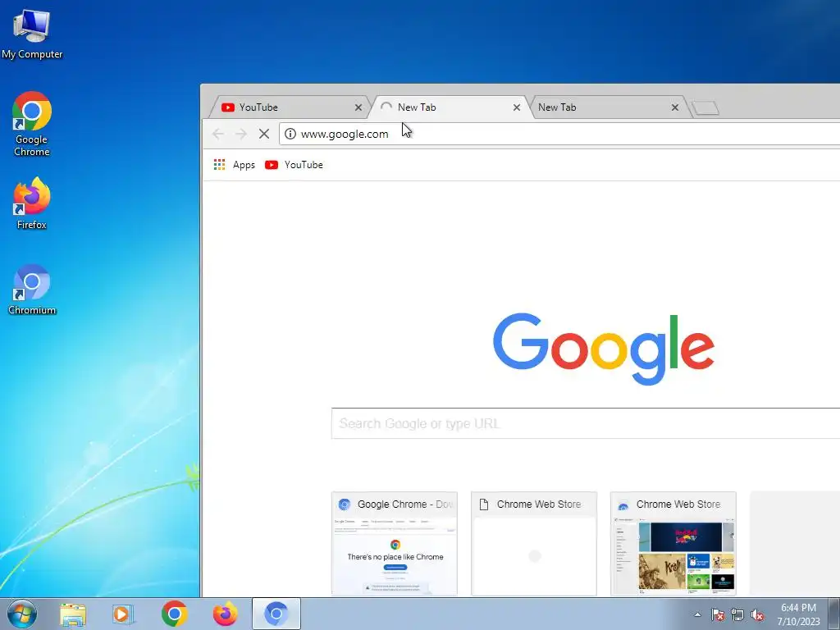
Task: Click the muted volume tray icon
Action: point(757,614)
